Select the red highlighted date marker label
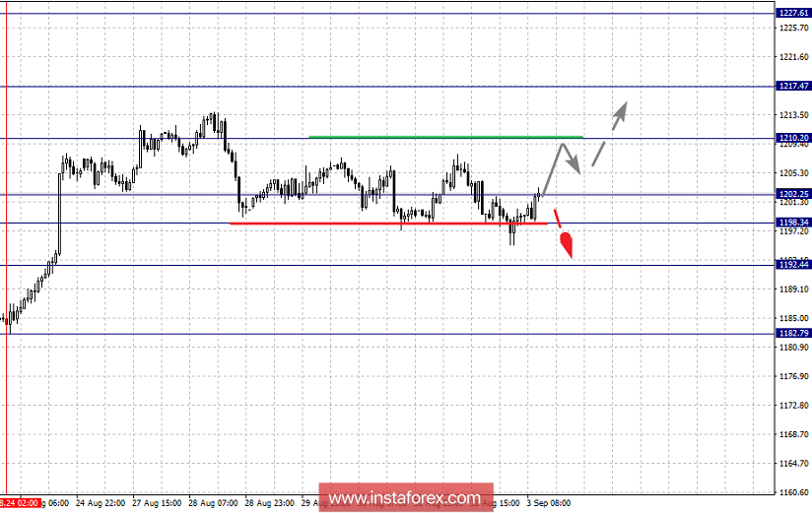 20,503
